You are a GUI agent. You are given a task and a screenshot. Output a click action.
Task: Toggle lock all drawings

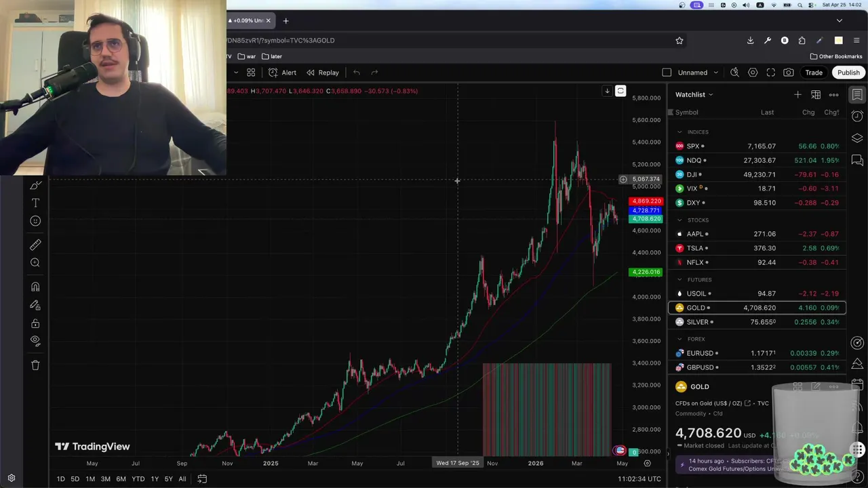coord(35,323)
